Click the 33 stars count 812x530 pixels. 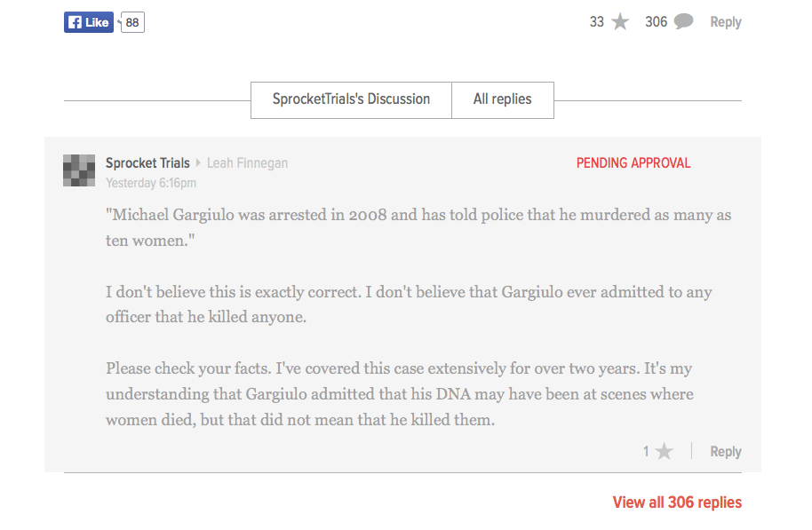597,21
